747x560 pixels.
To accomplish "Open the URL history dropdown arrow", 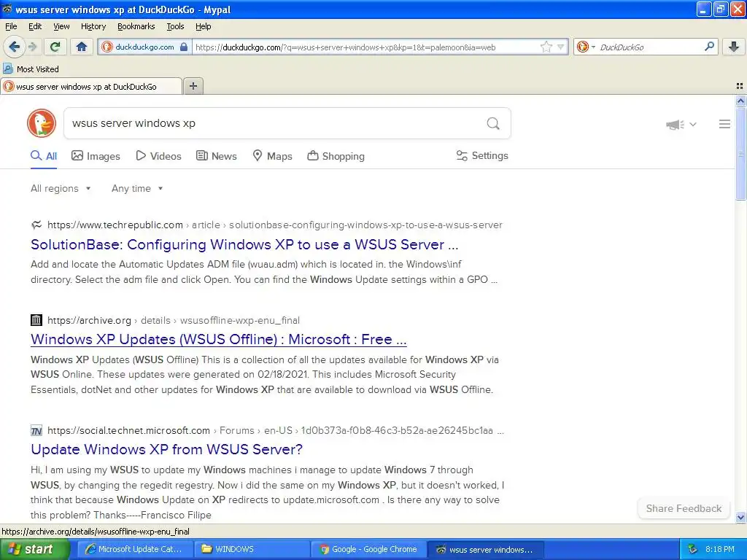I will point(561,47).
